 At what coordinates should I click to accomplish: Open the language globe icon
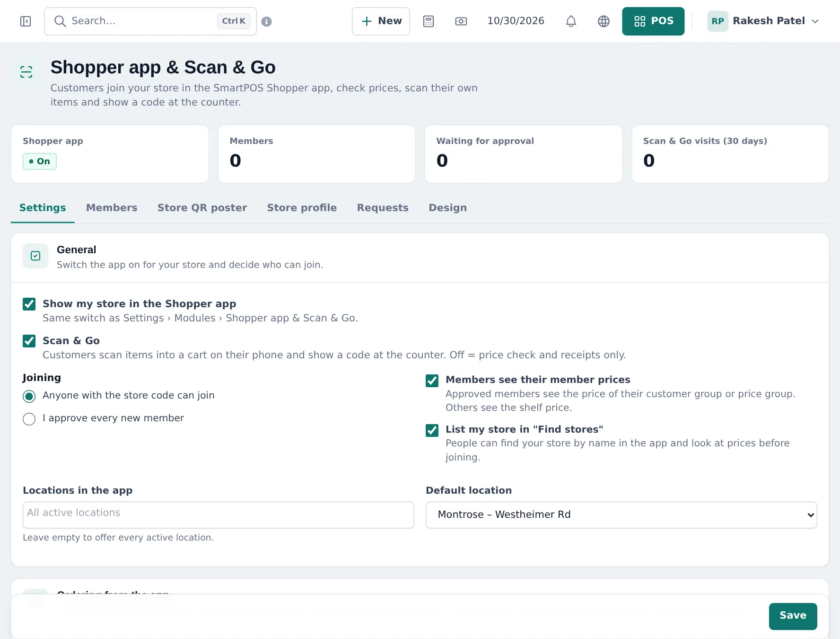pos(604,21)
